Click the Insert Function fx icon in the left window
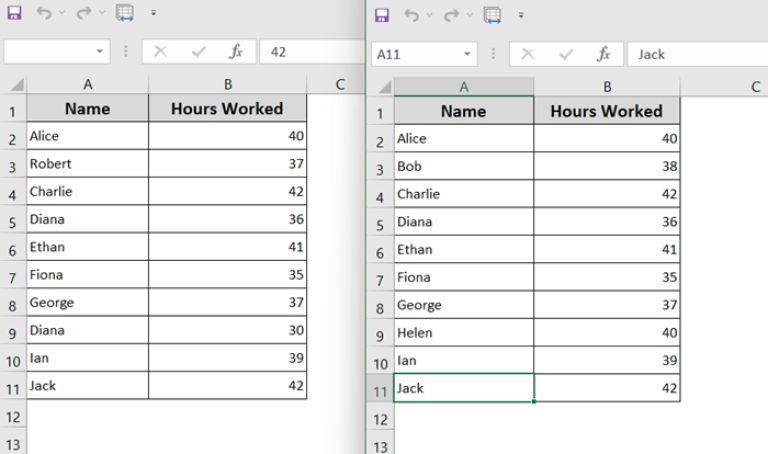 (236, 51)
